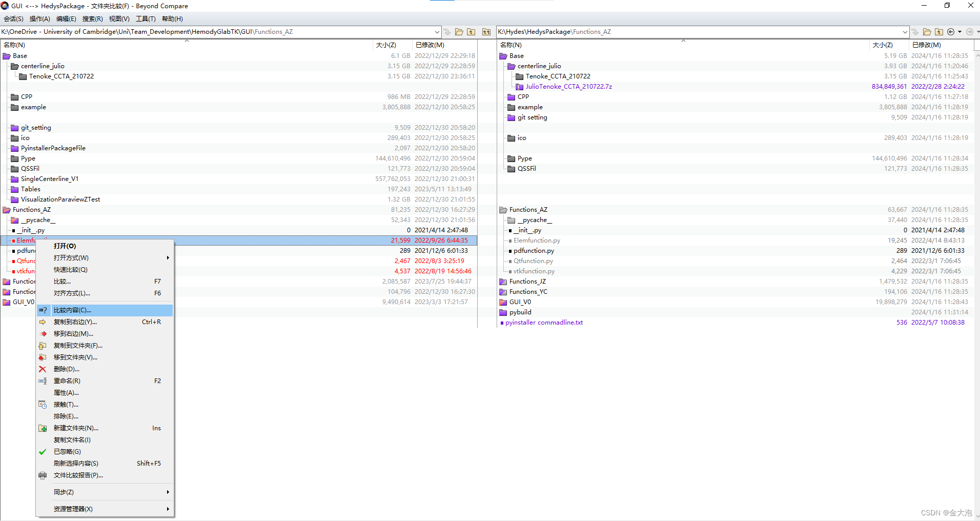Open the back history dropdown arrow
This screenshot has width=980, height=521.
959,32
